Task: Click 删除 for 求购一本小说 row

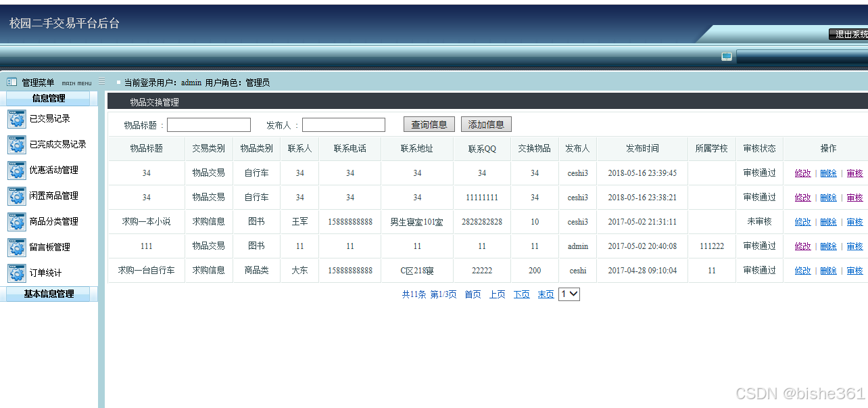Action: [x=828, y=222]
